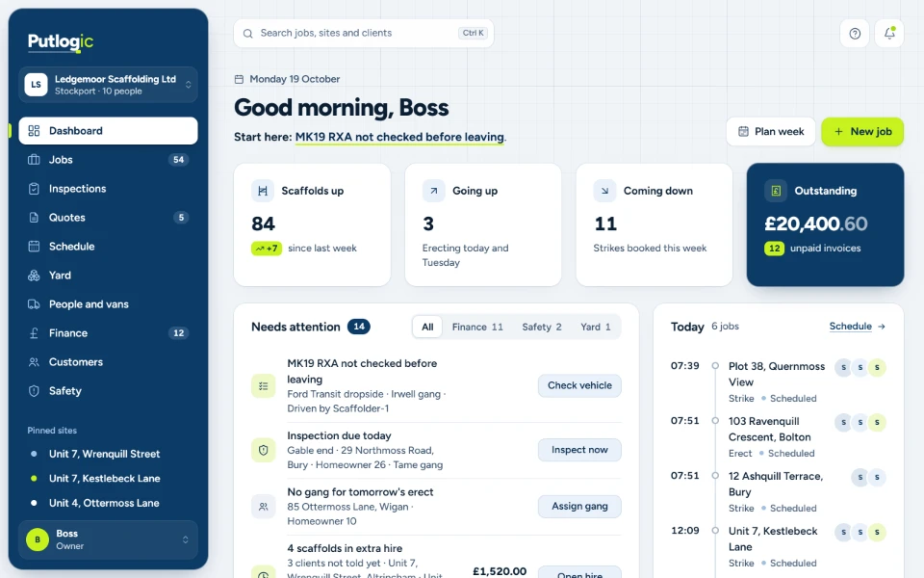The height and width of the screenshot is (578, 924).
Task: Click the search magnifier icon
Action: 248,34
